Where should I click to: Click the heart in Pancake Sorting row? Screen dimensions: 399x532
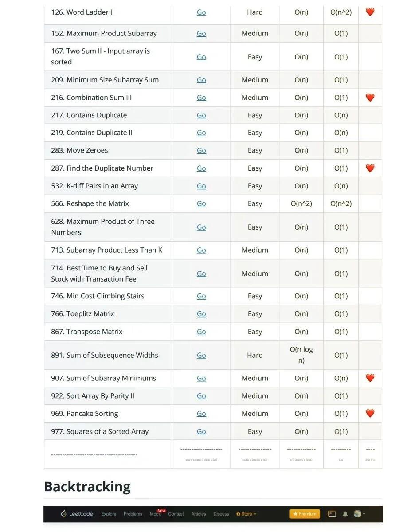pyautogui.click(x=370, y=413)
